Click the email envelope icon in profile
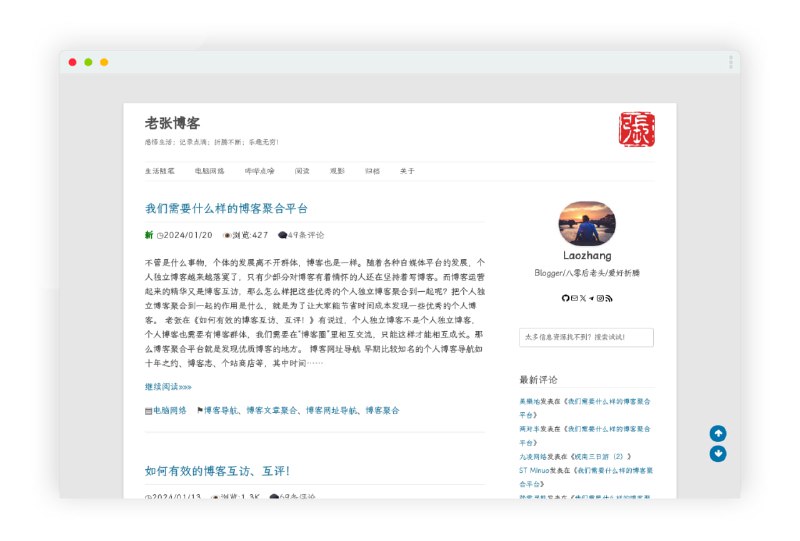The height and width of the screenshot is (541, 800). 574,298
